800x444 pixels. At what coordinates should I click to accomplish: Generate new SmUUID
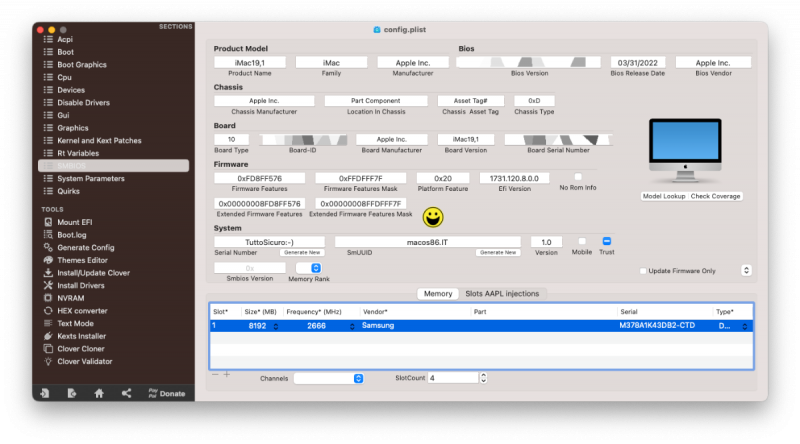point(498,253)
